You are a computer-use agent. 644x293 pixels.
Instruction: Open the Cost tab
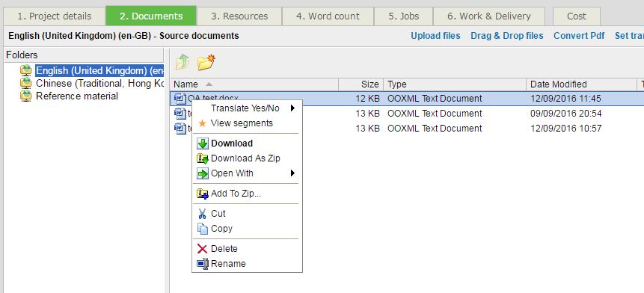point(577,16)
